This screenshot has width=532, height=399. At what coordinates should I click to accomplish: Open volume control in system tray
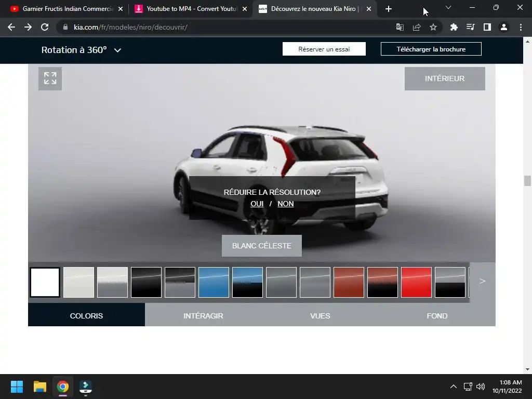coord(481,387)
